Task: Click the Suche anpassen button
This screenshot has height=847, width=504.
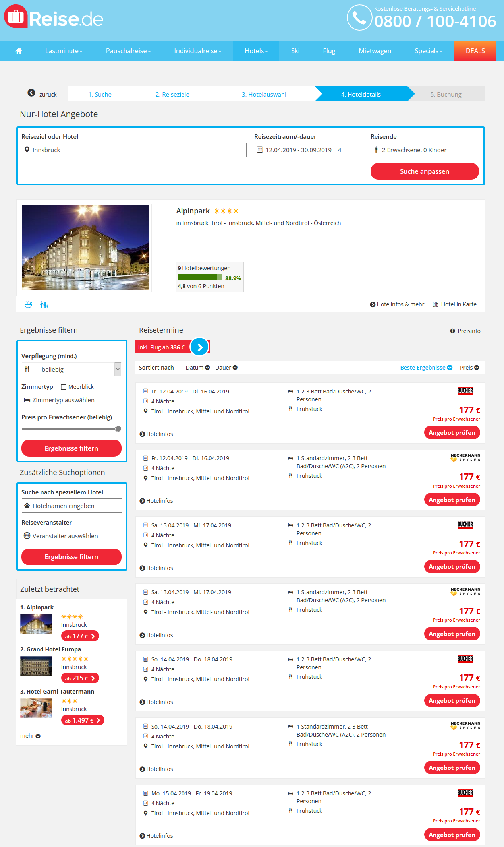Action: (425, 171)
